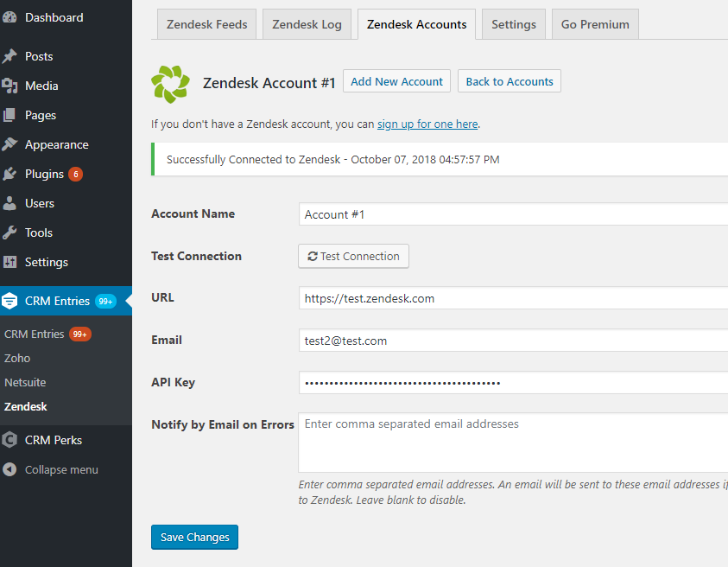The width and height of the screenshot is (728, 567).
Task: Click the URL input field
Action: click(x=514, y=298)
